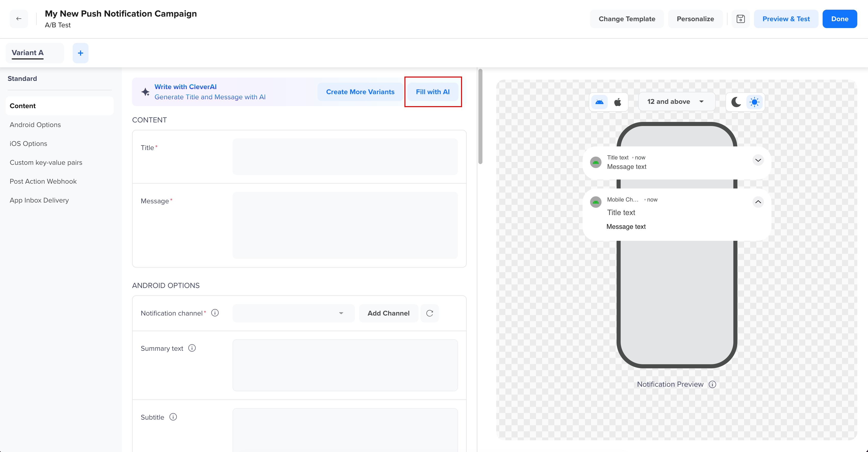Click the Add Channel button
This screenshot has width=868, height=452.
point(389,313)
